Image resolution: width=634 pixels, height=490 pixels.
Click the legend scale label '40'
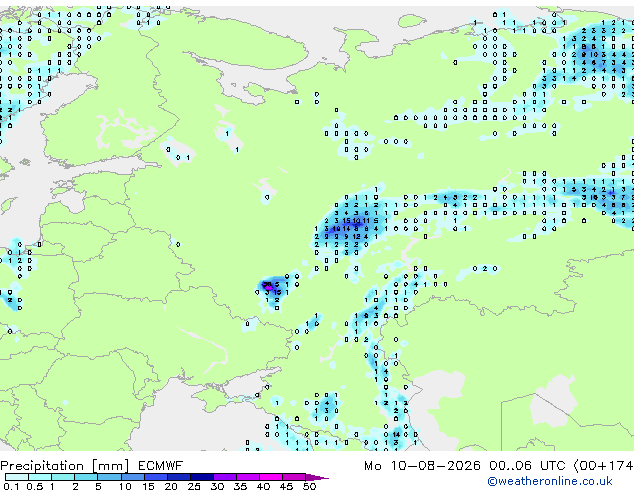tap(263, 486)
